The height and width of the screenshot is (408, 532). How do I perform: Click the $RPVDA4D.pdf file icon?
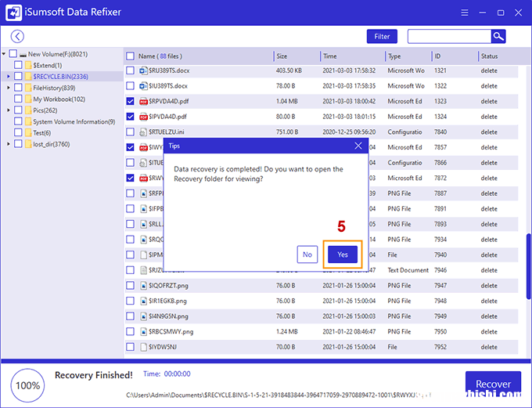[143, 102]
